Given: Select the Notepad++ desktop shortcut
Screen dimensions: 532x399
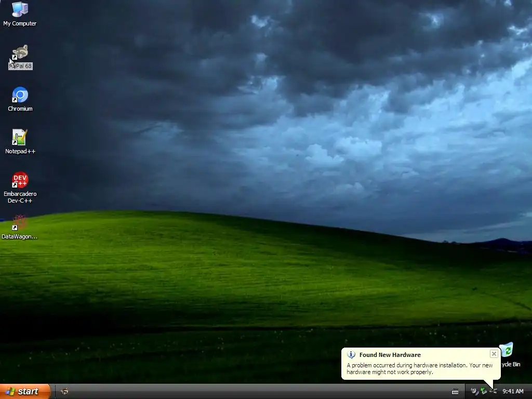Looking at the screenshot, I should point(20,137).
